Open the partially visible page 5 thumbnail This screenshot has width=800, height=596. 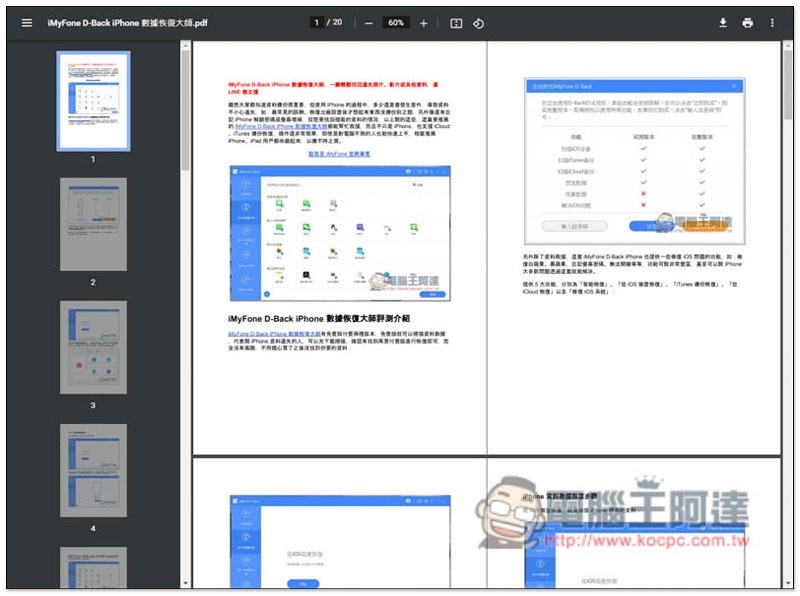coord(93,567)
